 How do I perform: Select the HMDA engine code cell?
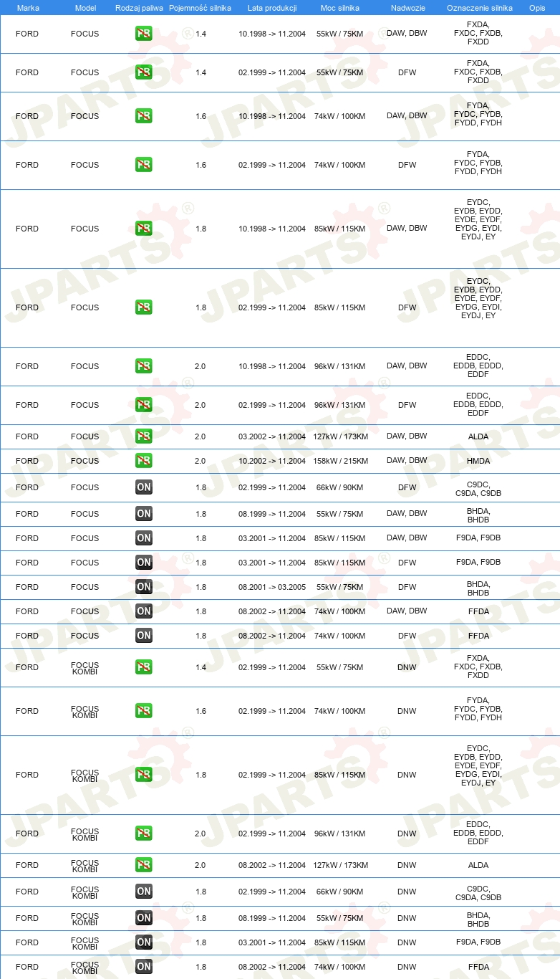click(x=478, y=461)
